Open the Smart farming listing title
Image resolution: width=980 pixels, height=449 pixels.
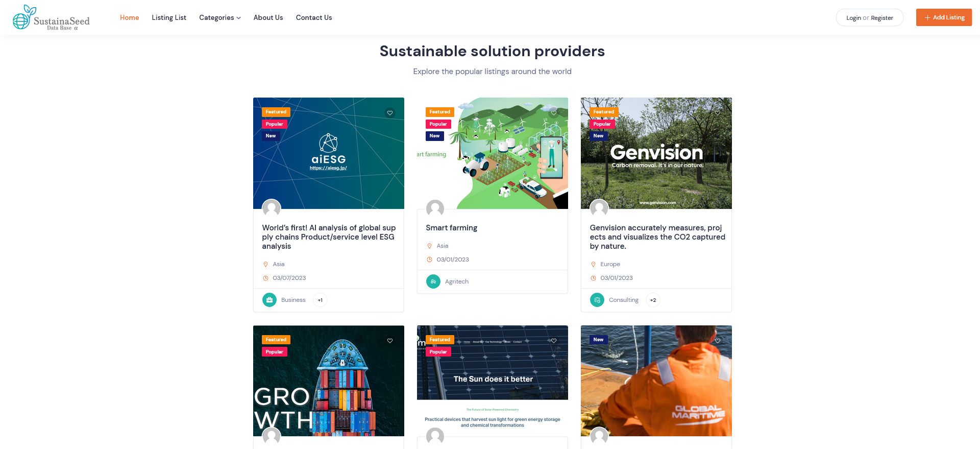tap(452, 228)
